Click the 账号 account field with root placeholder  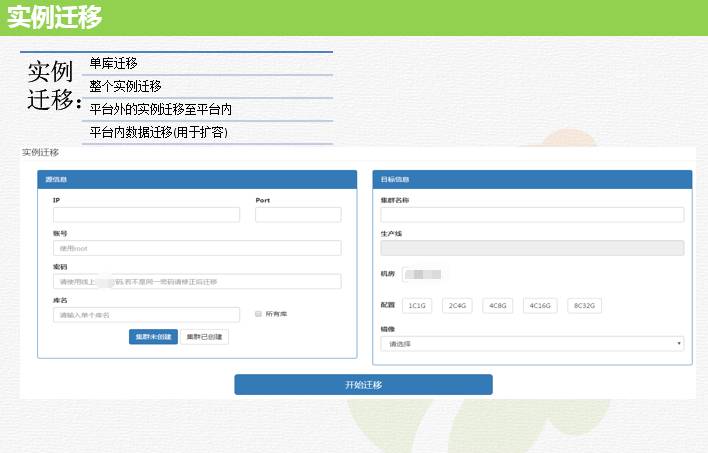click(x=197, y=248)
